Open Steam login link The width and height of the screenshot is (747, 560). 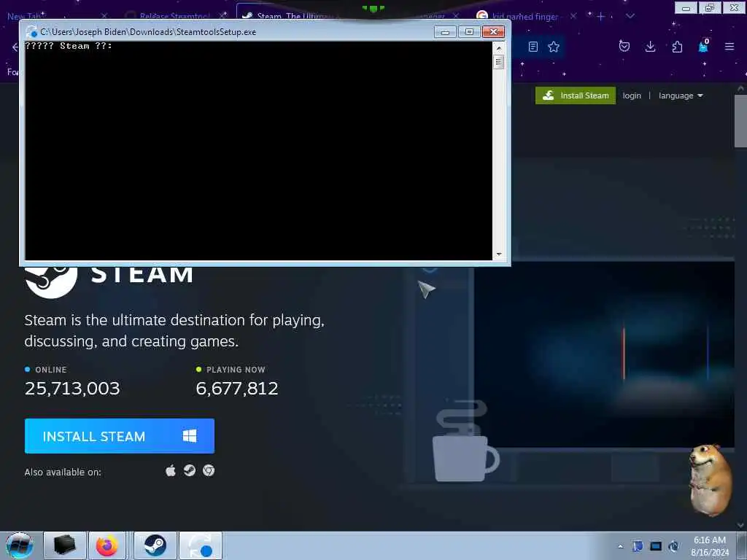(632, 96)
